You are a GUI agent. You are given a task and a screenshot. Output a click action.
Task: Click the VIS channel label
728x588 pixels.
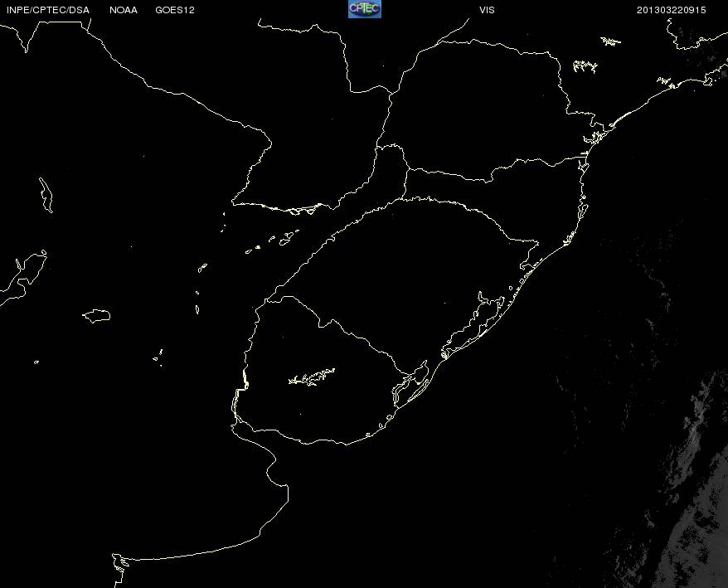coord(487,10)
